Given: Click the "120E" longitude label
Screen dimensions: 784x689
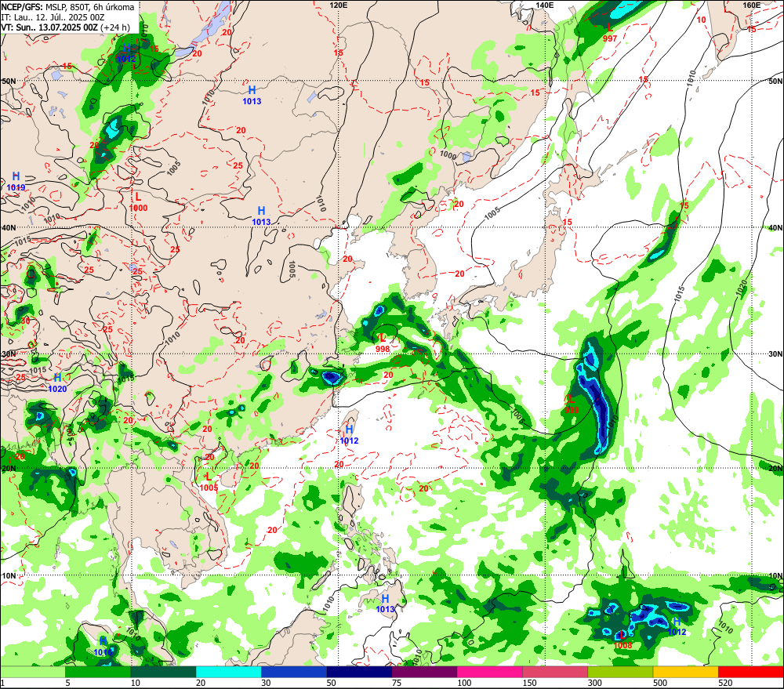Looking at the screenshot, I should (x=339, y=5).
